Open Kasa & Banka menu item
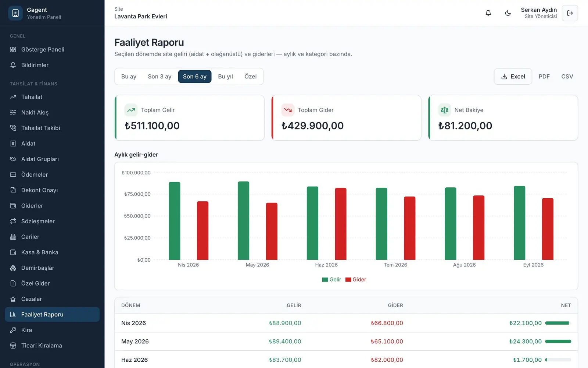588x368 pixels. pos(52,252)
